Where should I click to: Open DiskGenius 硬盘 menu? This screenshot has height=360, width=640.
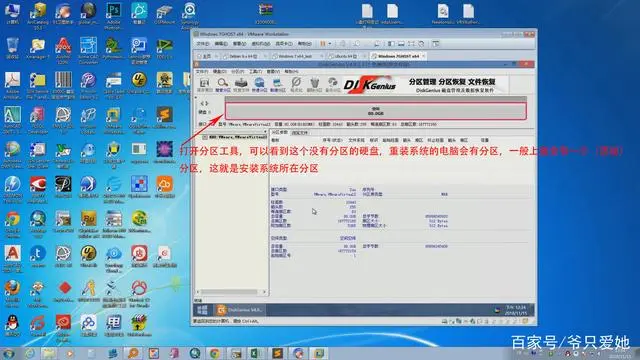click(220, 71)
